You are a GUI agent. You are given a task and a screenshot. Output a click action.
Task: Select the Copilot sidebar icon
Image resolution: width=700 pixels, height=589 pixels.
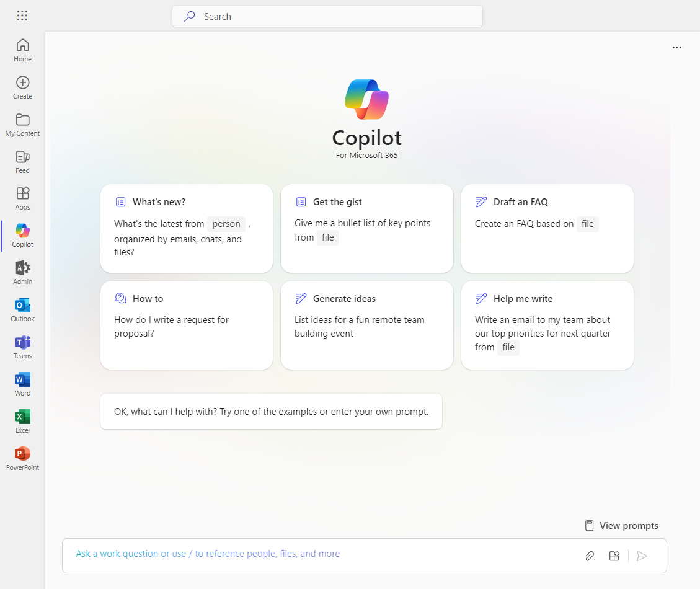click(22, 236)
